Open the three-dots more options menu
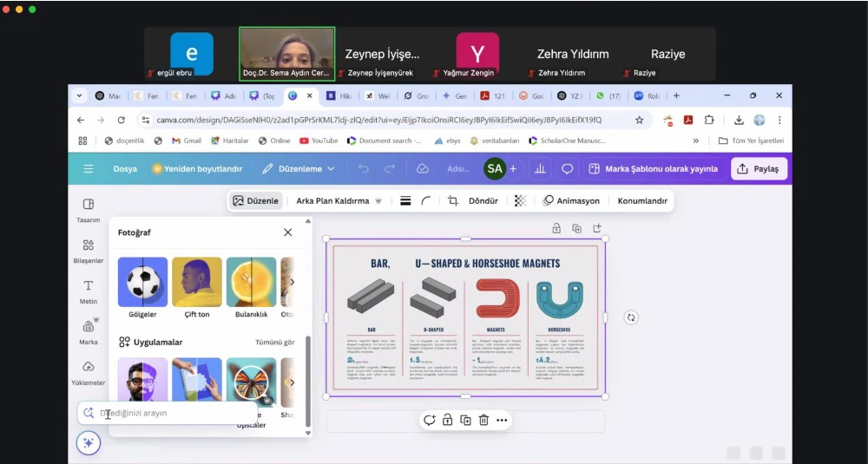This screenshot has width=868, height=464. pyautogui.click(x=502, y=420)
